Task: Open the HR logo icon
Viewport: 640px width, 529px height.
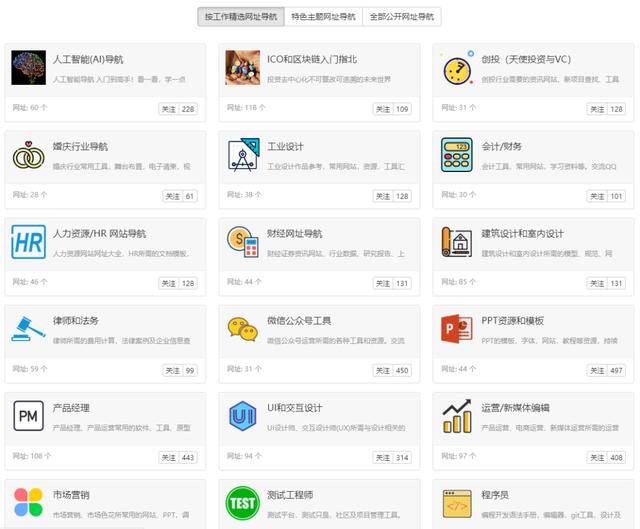Action: pos(29,242)
